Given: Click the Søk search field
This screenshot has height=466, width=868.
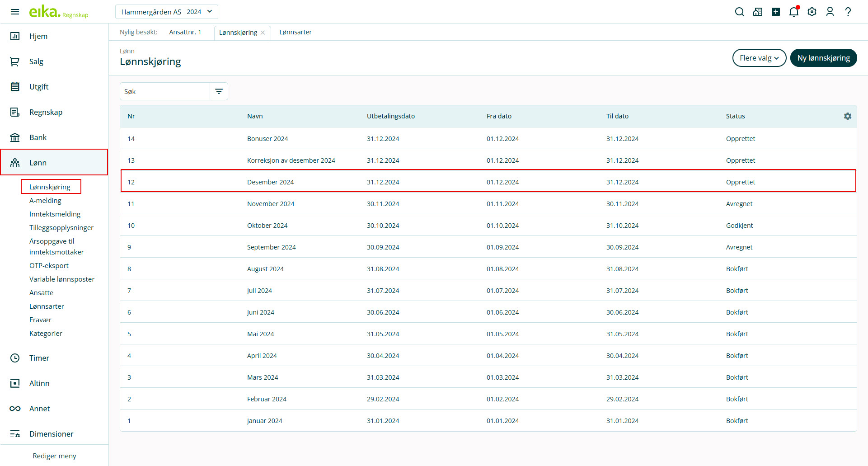Looking at the screenshot, I should 165,91.
